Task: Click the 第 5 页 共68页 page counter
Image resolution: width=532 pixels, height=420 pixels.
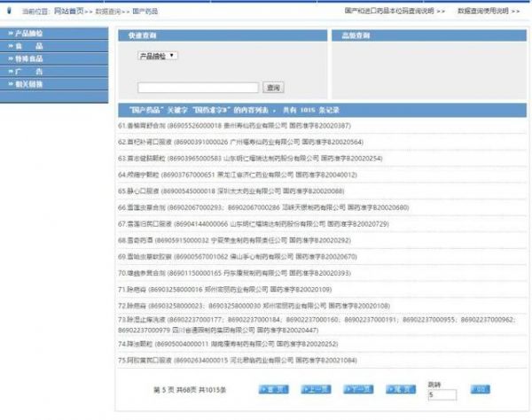Action: 190,390
